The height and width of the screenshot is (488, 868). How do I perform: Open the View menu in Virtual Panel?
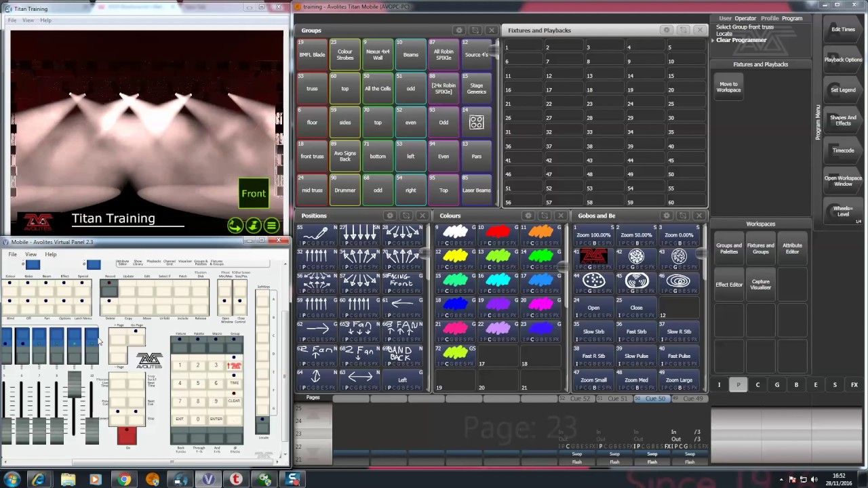(x=31, y=254)
